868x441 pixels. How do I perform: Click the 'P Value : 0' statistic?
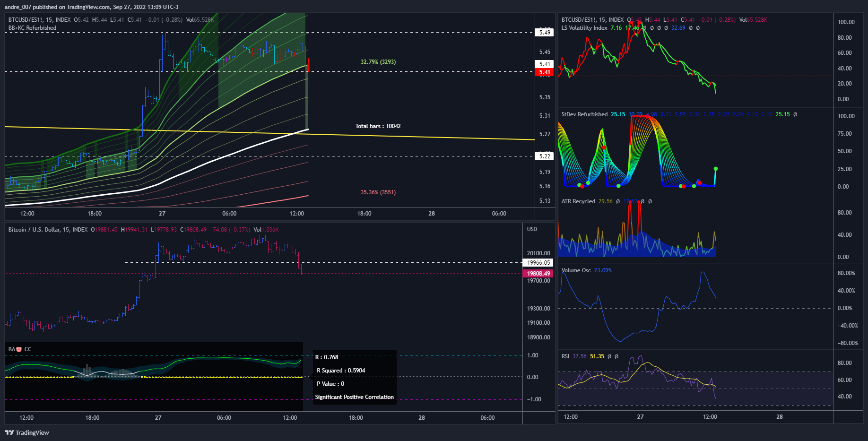[330, 384]
